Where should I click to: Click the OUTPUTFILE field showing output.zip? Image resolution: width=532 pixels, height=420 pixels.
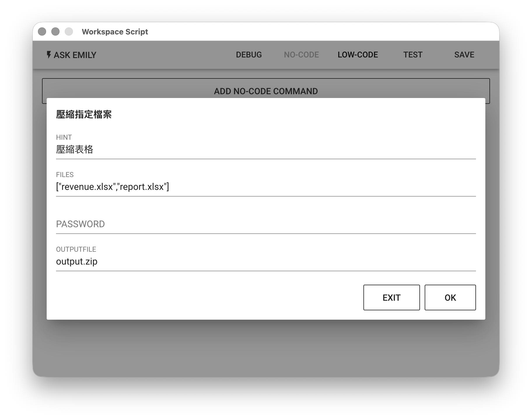pyautogui.click(x=265, y=262)
